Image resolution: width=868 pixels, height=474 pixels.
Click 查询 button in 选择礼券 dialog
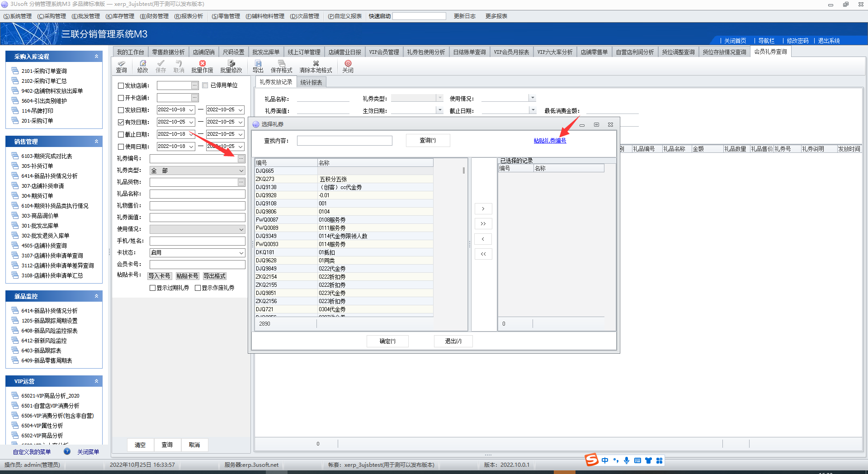tap(428, 141)
